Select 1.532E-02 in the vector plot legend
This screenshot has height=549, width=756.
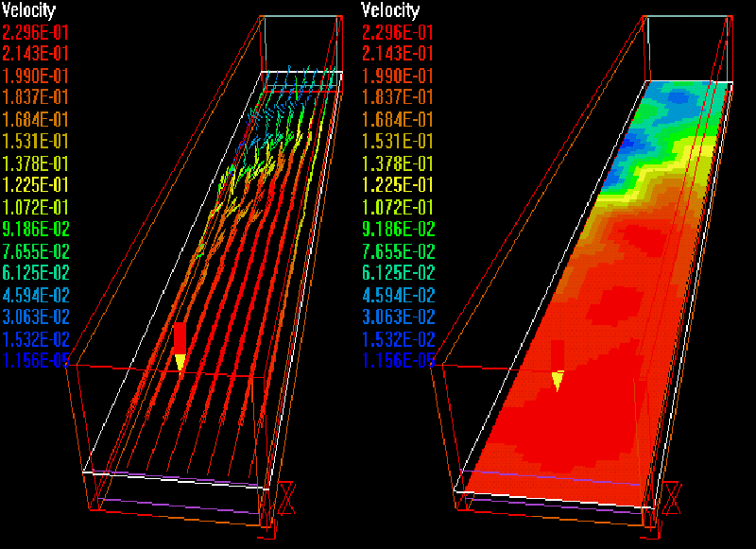click(36, 339)
